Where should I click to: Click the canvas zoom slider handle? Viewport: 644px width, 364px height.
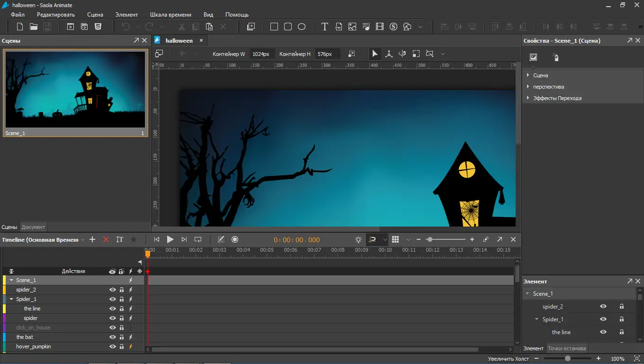(x=567, y=359)
